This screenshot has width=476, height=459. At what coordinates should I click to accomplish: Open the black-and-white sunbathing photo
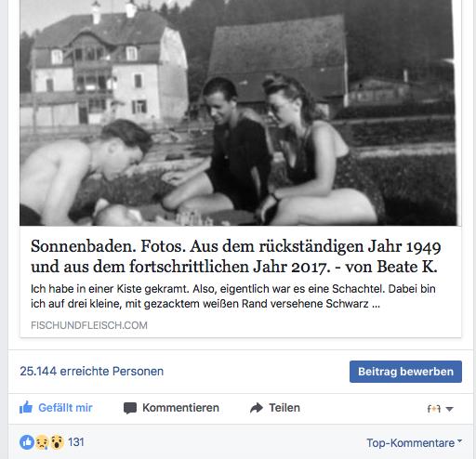point(238,112)
